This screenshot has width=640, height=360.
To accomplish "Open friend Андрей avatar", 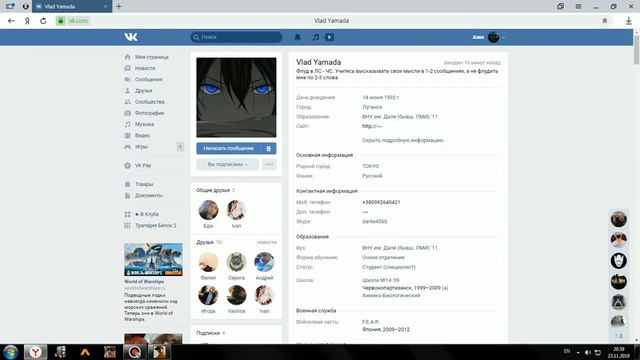I will coord(264,262).
